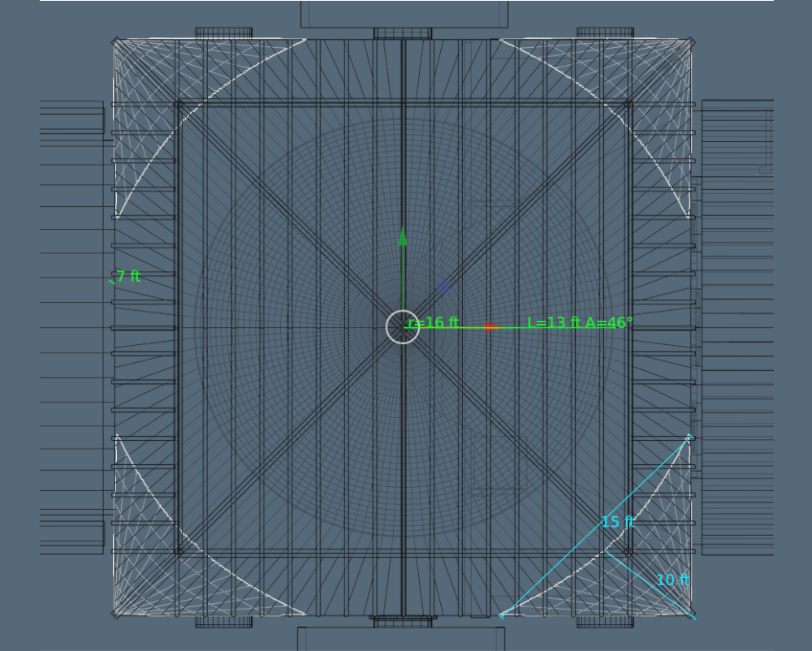Click the green Y-axis gizmo arrow
Image resolution: width=812 pixels, height=651 pixels.
point(403,238)
